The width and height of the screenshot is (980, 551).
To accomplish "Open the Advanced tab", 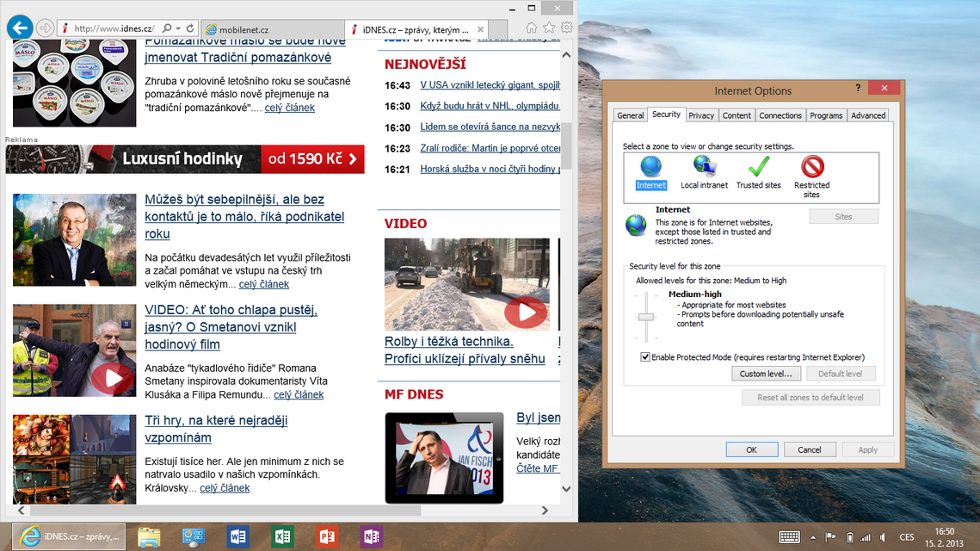I will point(868,115).
